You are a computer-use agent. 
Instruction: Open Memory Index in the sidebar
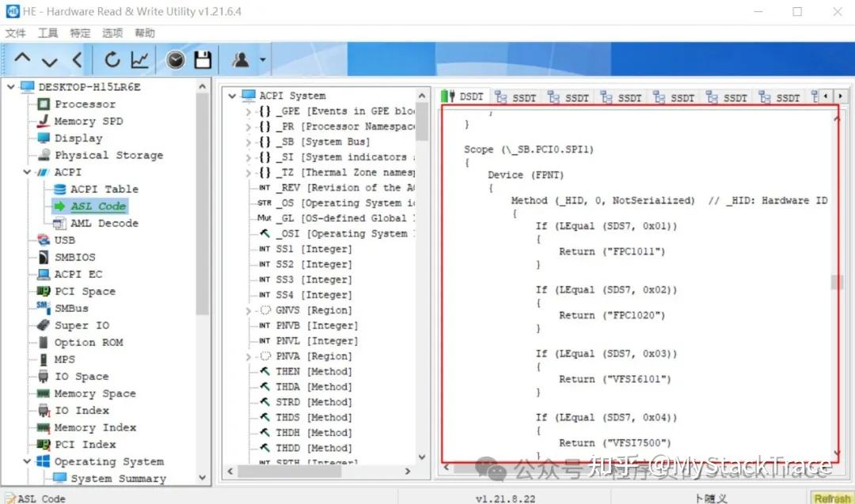tap(95, 428)
